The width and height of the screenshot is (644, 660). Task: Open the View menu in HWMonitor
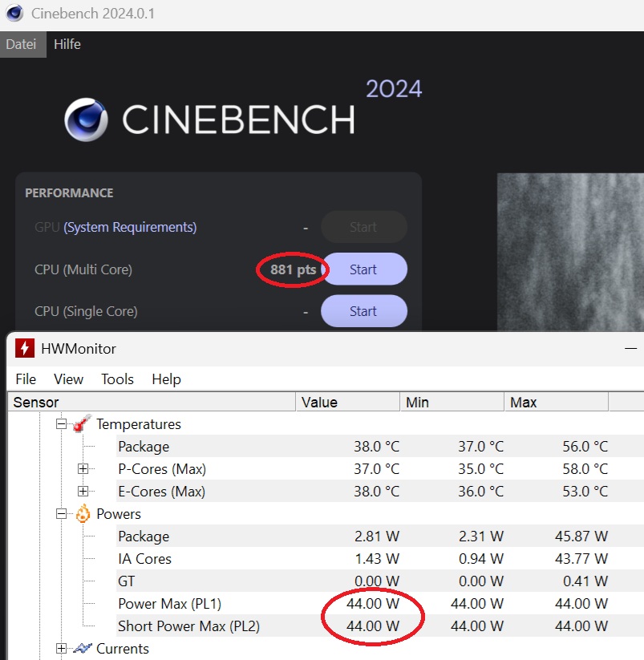point(68,379)
